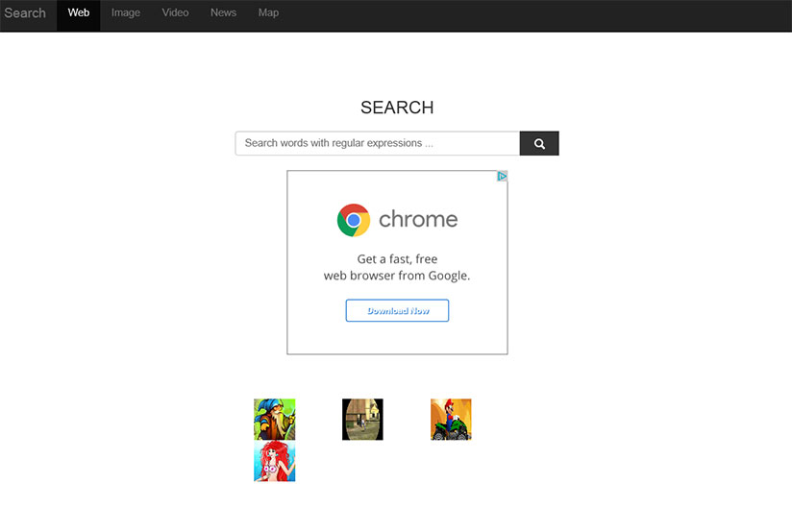The image size is (792, 532).
Task: Click the 'chrome' wordmark in the ad
Action: (418, 219)
